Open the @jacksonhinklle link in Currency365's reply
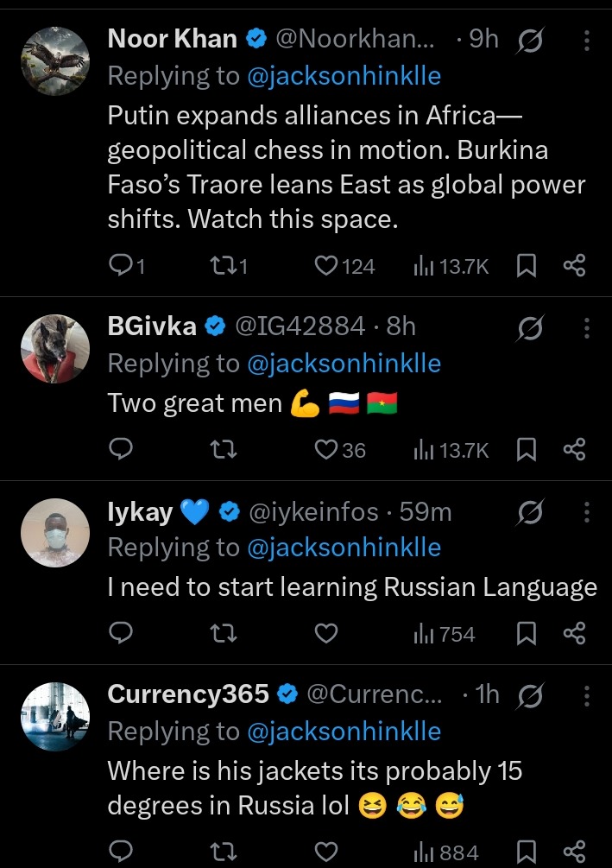This screenshot has width=612, height=868. tap(344, 732)
